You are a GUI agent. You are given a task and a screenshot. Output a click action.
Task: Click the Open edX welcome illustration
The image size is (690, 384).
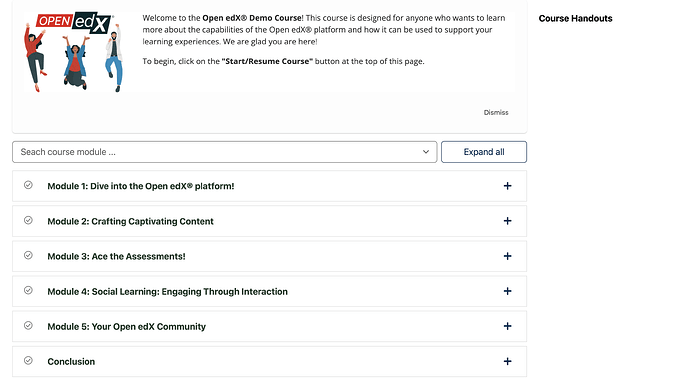coord(73,52)
